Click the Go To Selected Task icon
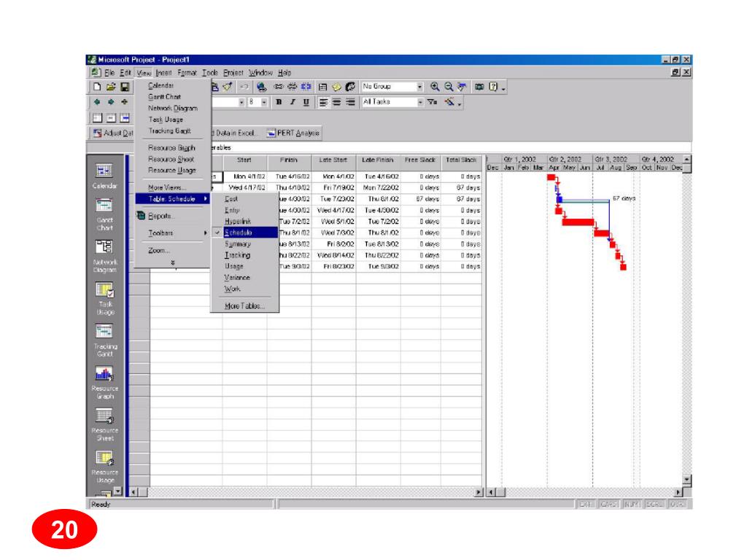 (x=462, y=87)
